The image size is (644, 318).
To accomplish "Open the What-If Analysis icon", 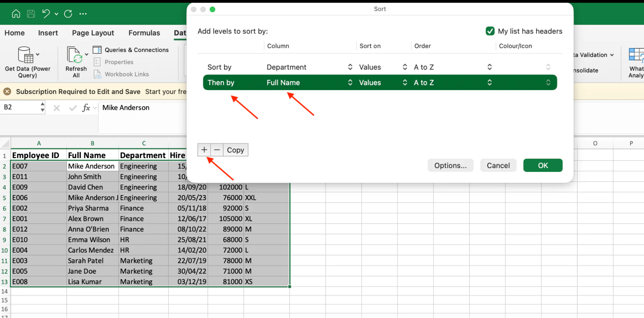I will (x=636, y=55).
